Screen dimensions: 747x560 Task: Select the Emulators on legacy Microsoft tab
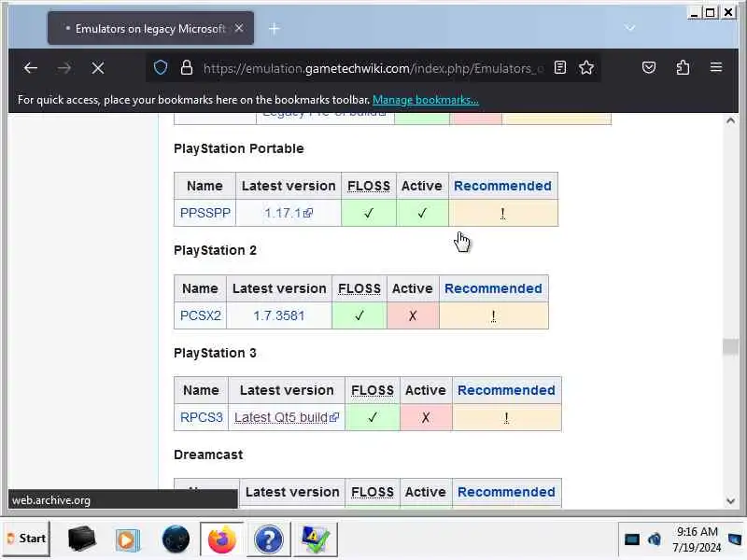145,29
